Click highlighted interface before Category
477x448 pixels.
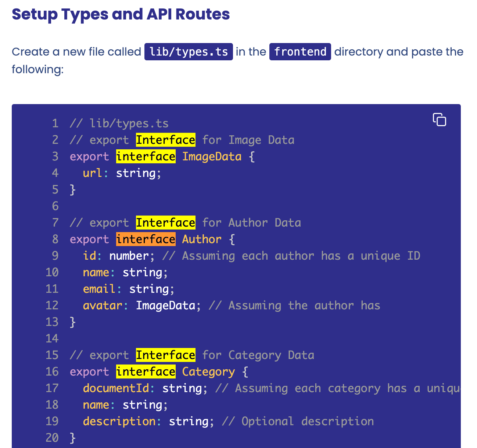click(x=146, y=371)
